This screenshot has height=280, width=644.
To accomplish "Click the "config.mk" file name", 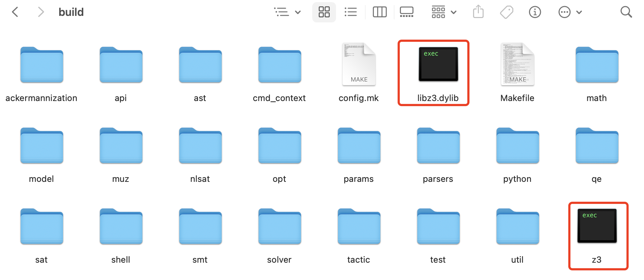I will (359, 98).
